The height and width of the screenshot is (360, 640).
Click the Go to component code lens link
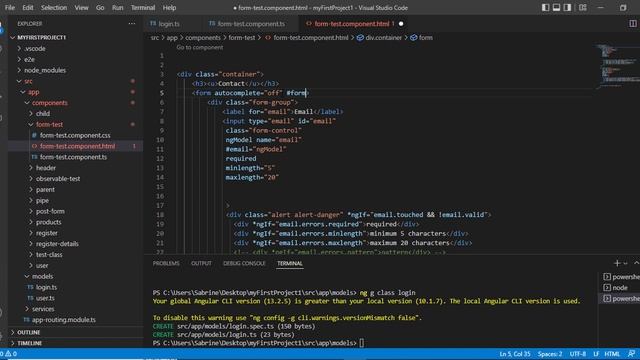pyautogui.click(x=200, y=47)
